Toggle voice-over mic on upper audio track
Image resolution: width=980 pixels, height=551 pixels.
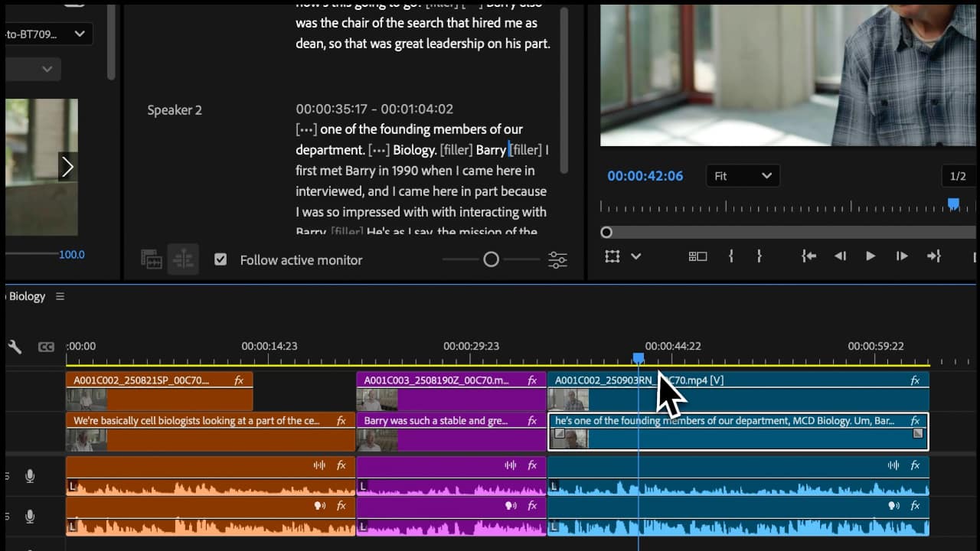(x=30, y=477)
